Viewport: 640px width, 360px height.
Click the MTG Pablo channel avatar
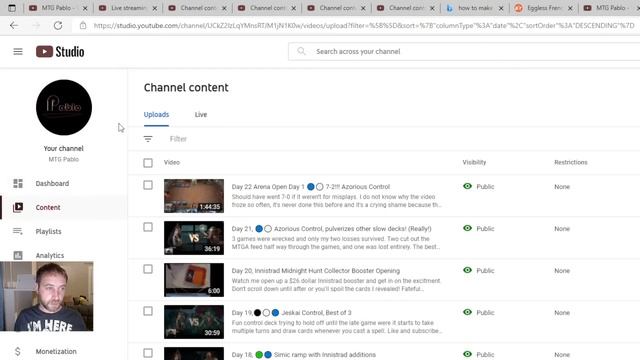[x=64, y=107]
